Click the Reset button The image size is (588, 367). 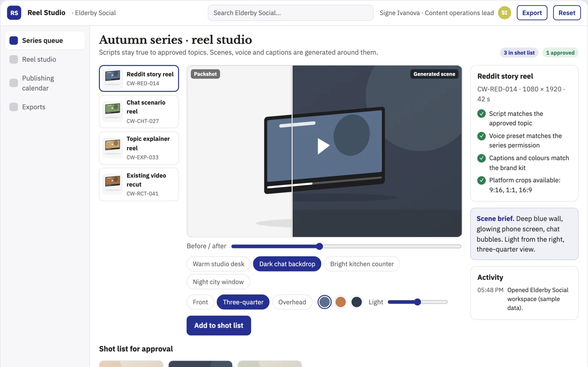pos(567,13)
